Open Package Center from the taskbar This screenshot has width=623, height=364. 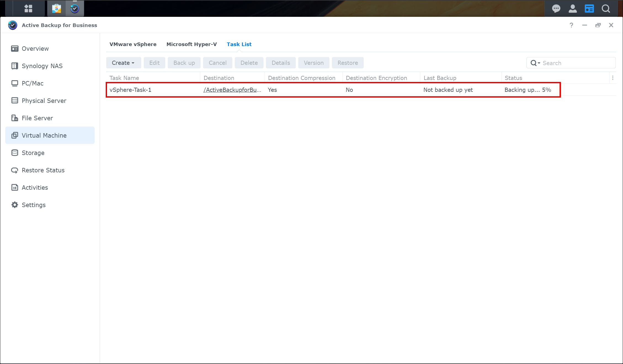click(x=57, y=9)
